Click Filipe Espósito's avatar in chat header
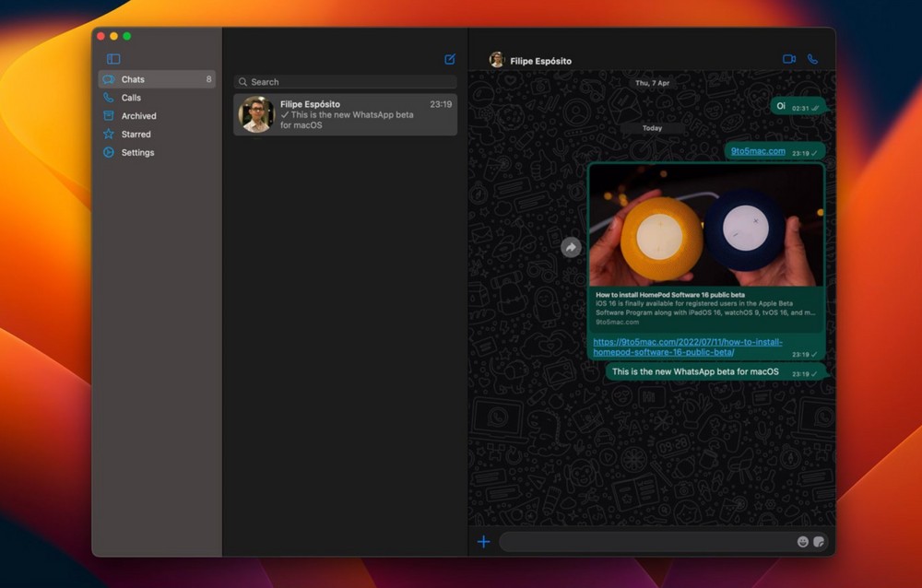The image size is (922, 588). tap(497, 60)
